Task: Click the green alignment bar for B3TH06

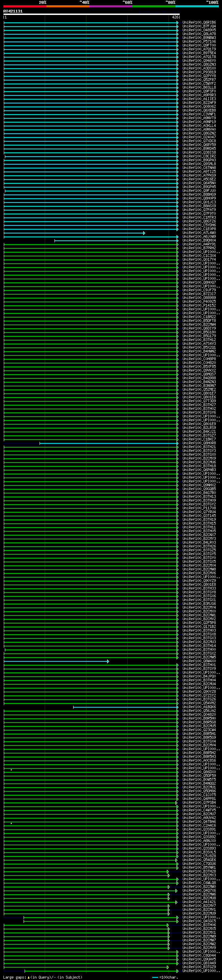Action: (x=86, y=925)
